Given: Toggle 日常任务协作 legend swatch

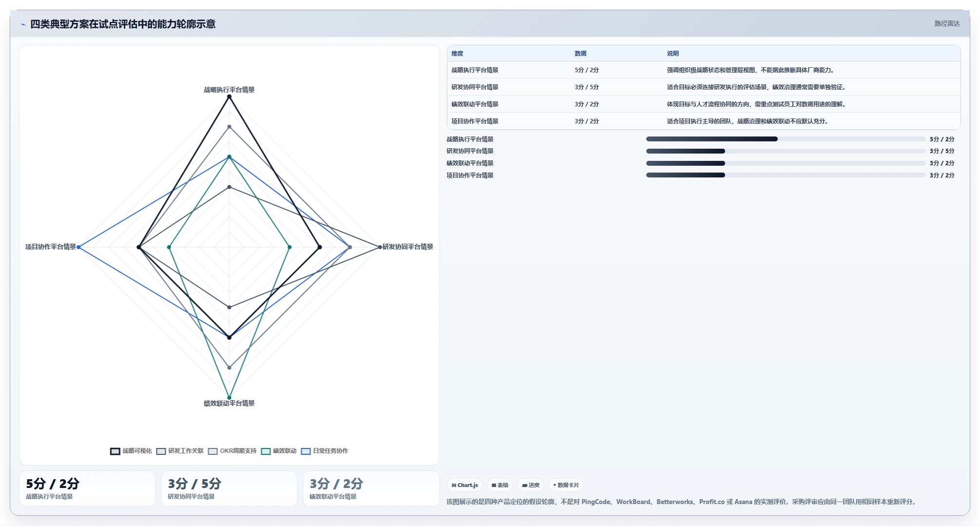Looking at the screenshot, I should (x=306, y=451).
